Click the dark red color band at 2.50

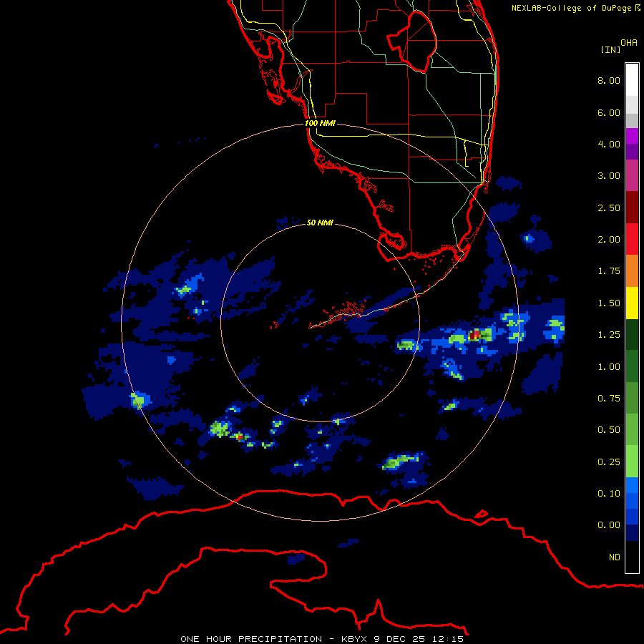tap(632, 208)
